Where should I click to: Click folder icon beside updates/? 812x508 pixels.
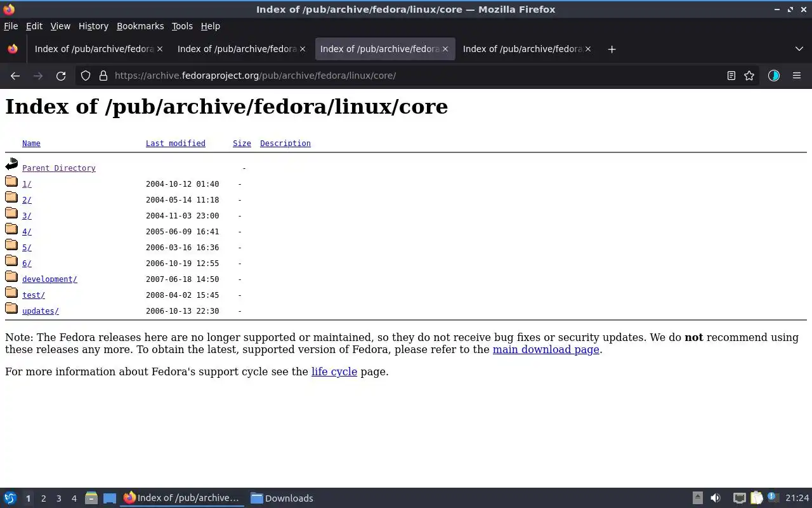coord(11,308)
